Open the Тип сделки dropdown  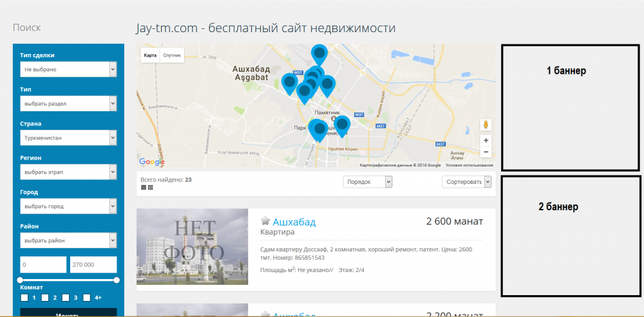pos(68,69)
